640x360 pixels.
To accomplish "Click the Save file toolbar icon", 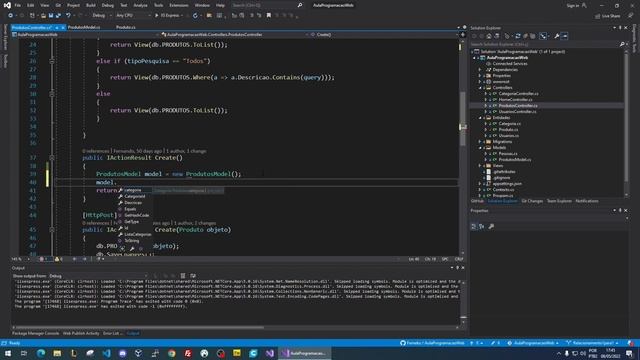I will click(x=51, y=16).
